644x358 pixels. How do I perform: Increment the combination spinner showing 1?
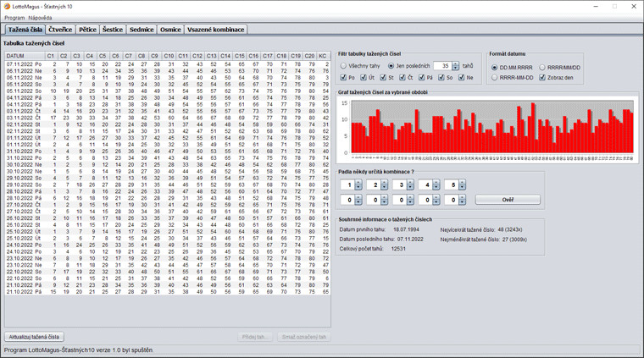pyautogui.click(x=358, y=182)
